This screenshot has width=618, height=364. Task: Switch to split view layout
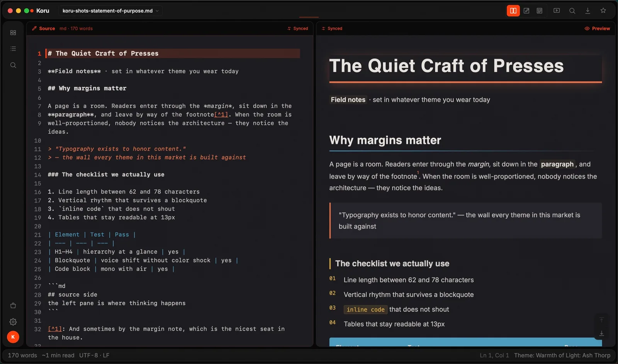(x=513, y=11)
